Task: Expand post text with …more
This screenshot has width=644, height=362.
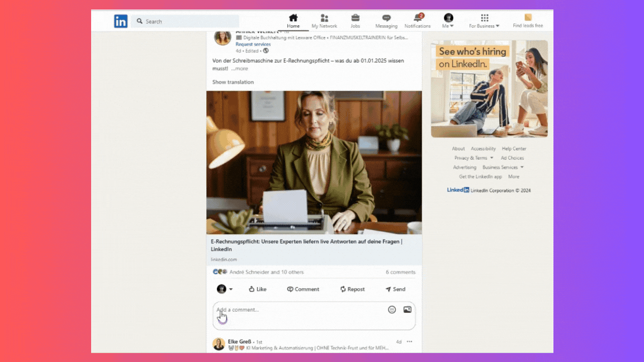Action: coord(239,69)
